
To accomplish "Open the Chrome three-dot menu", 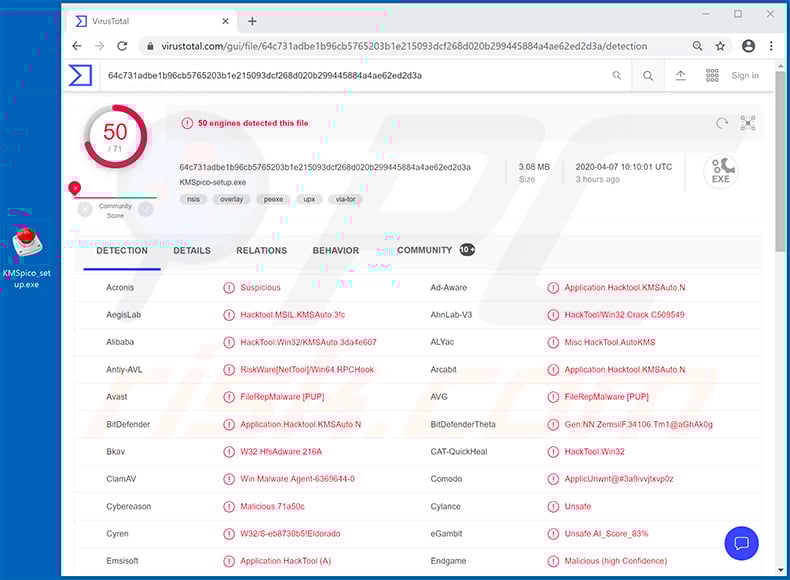I will tap(771, 46).
